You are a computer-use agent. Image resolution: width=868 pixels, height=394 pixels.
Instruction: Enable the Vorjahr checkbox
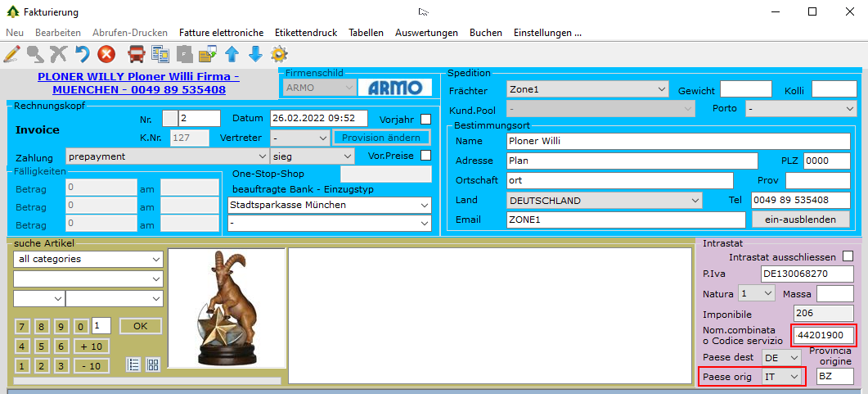coord(425,119)
